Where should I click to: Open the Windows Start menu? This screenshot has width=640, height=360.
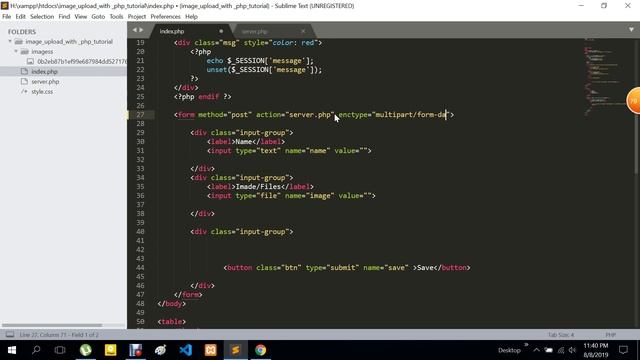tap(12, 350)
